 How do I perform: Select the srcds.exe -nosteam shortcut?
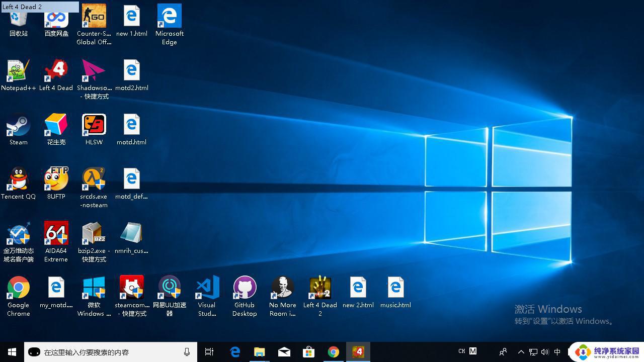click(x=94, y=188)
